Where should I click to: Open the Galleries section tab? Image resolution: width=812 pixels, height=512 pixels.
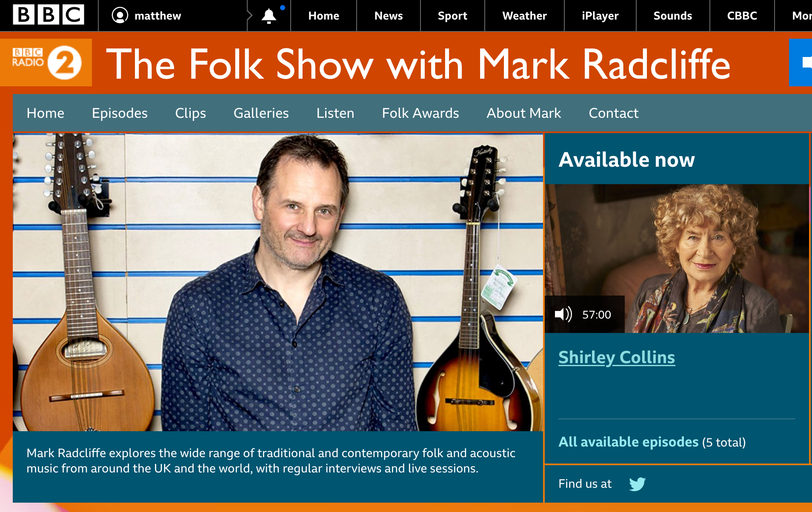tap(261, 113)
